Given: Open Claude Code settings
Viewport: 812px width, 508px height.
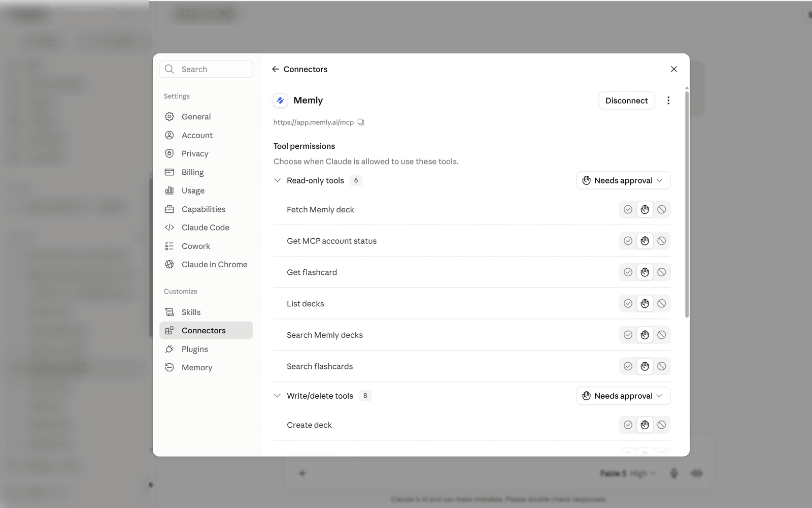Looking at the screenshot, I should point(206,228).
